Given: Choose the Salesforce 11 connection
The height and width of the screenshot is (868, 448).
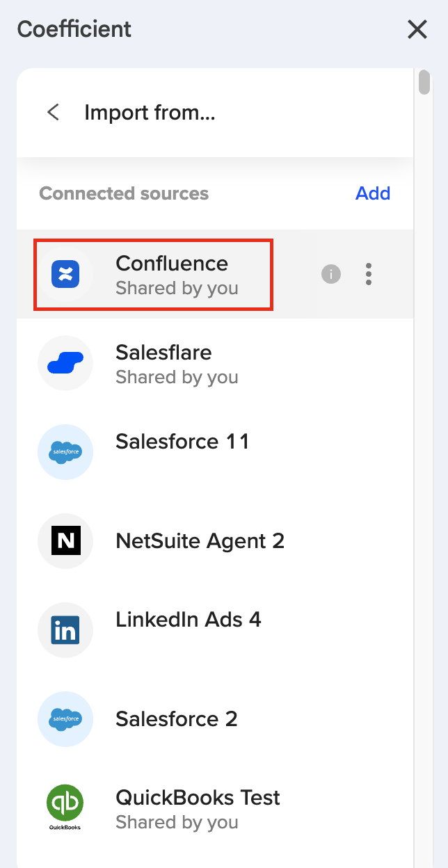Looking at the screenshot, I should [x=215, y=452].
